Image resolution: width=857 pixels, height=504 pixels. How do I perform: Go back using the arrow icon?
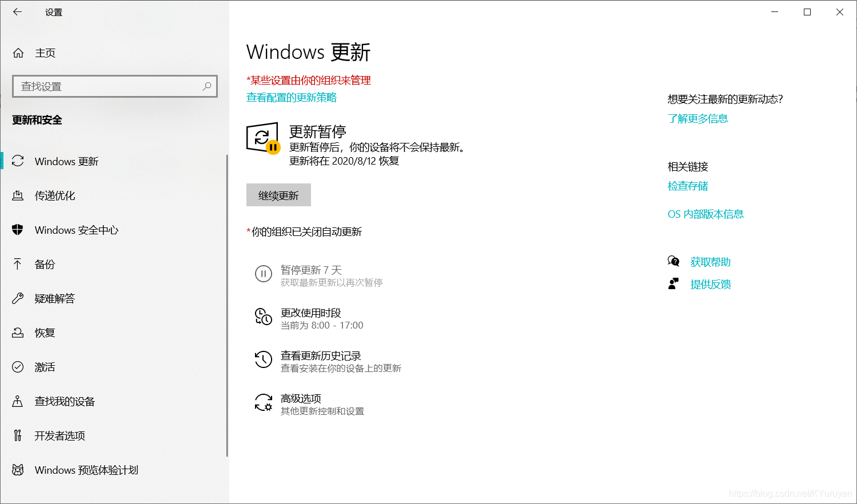[x=17, y=11]
